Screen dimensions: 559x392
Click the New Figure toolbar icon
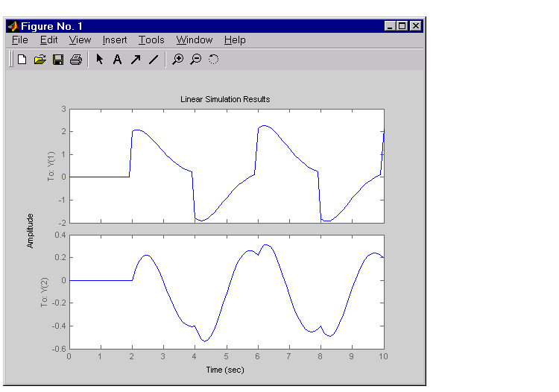tap(22, 60)
